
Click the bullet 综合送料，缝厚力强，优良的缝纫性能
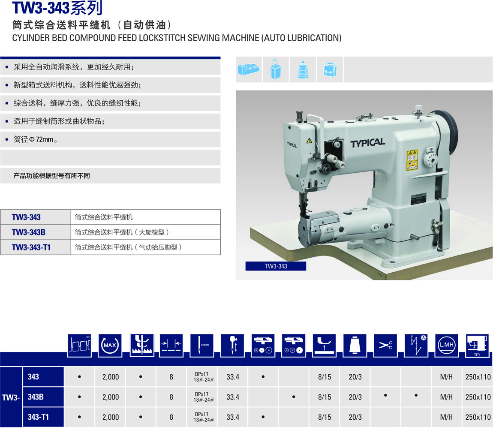point(77,103)
